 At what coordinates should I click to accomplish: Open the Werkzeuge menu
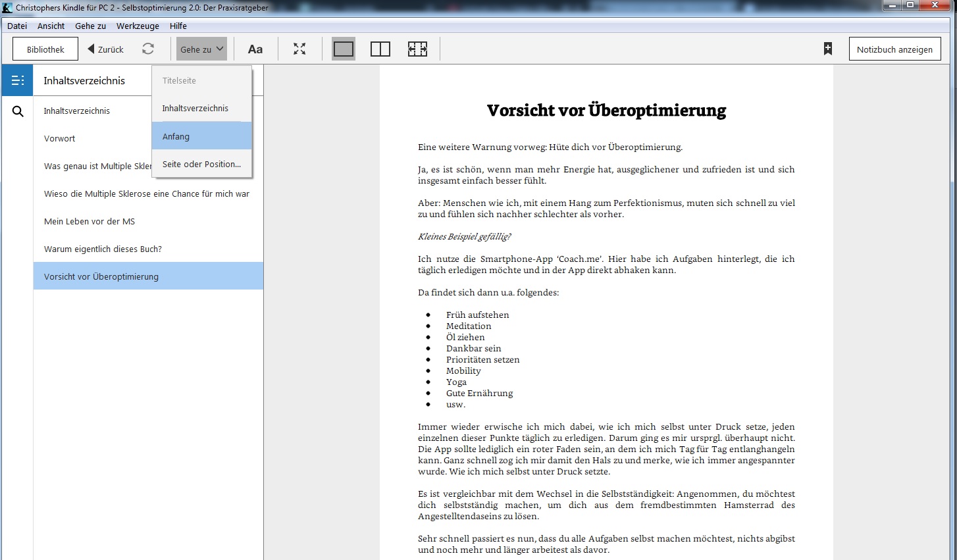tap(138, 26)
